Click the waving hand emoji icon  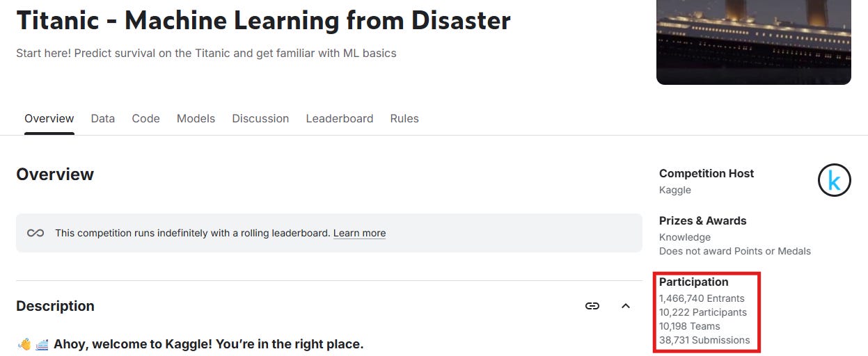(x=24, y=344)
